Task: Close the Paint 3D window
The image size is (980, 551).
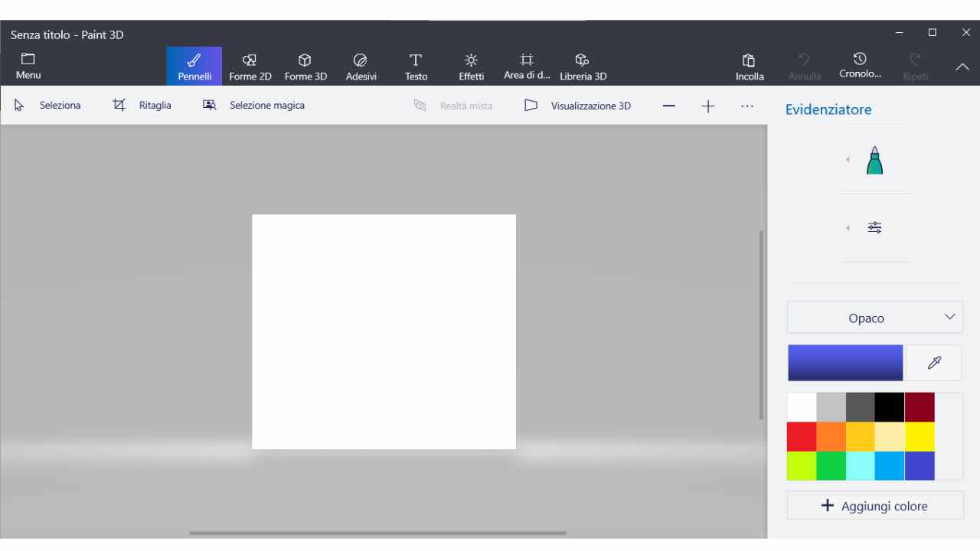Action: click(x=965, y=32)
